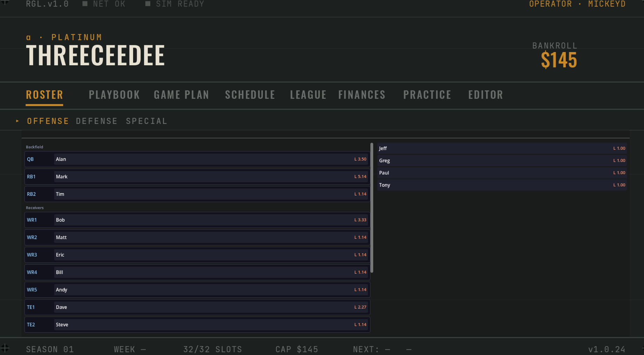The width and height of the screenshot is (644, 355).
Task: Click the v1.0.24 version label
Action: [x=607, y=349]
